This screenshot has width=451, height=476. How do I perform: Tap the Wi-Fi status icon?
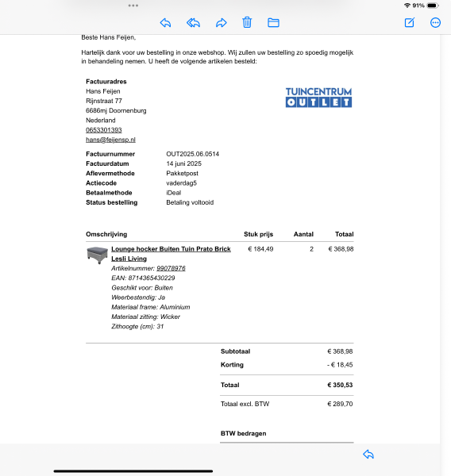407,6
